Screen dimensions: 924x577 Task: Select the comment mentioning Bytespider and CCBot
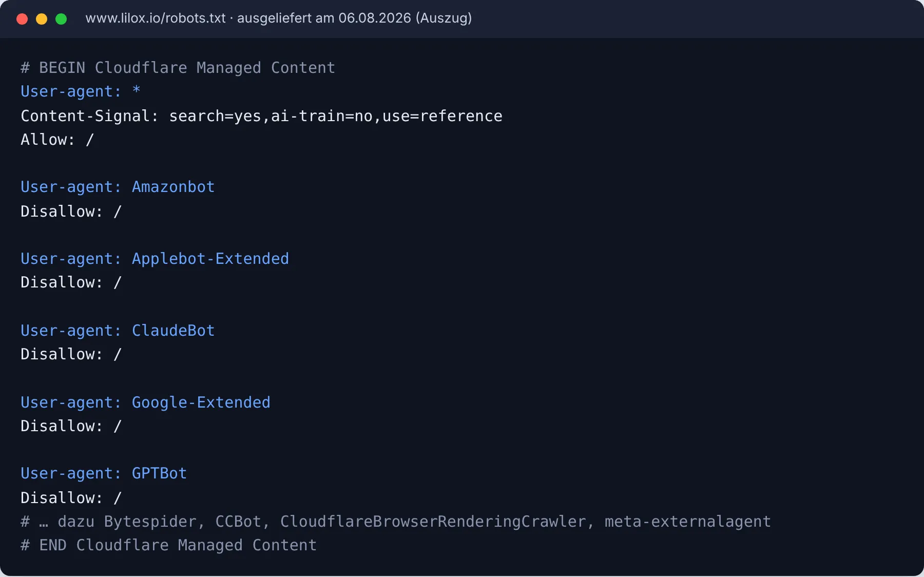pos(396,522)
